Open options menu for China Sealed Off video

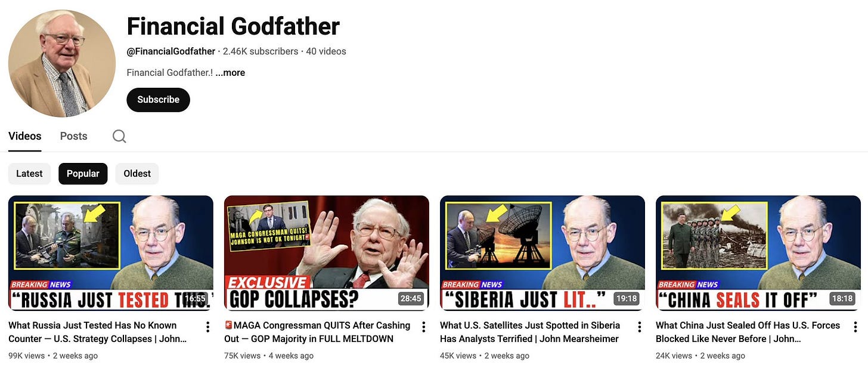click(x=855, y=326)
